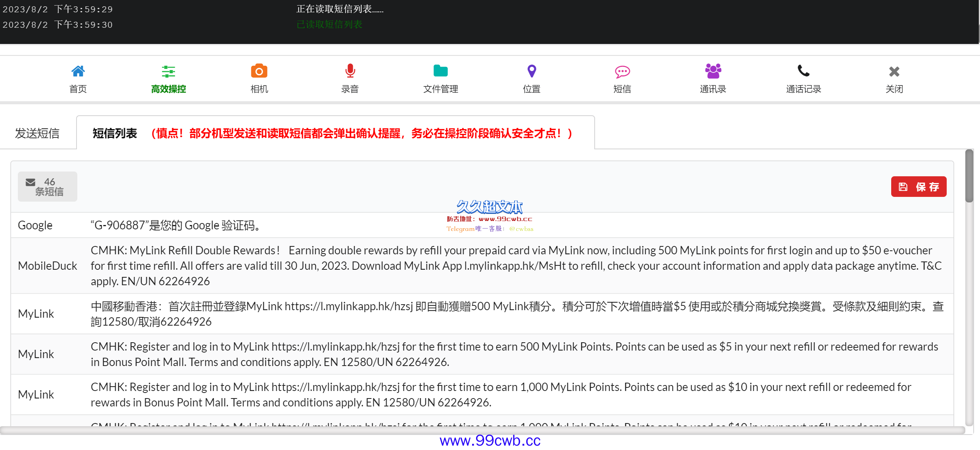Click the MyLink sender of the 中國移動香港 message
This screenshot has width=980, height=450.
coord(36,314)
